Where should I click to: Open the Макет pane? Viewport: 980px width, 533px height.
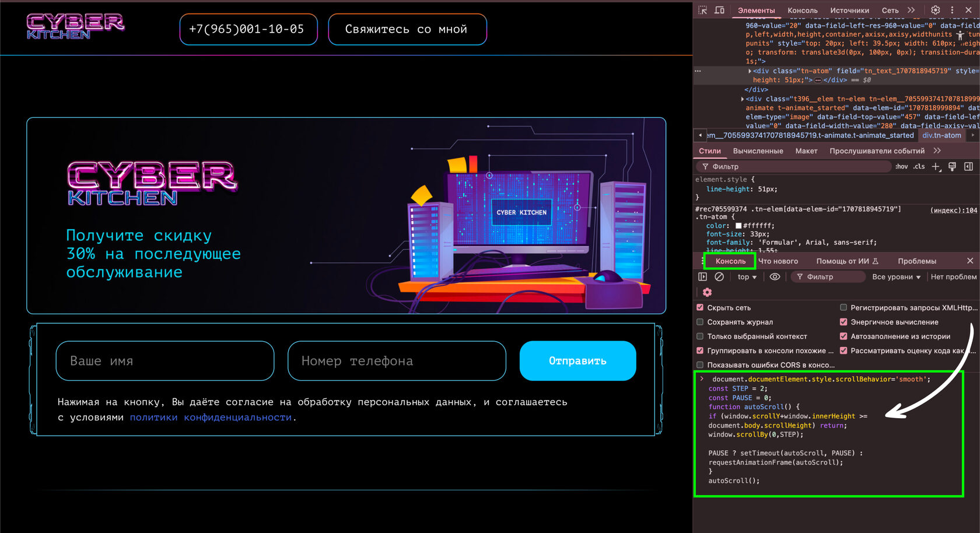click(x=806, y=151)
